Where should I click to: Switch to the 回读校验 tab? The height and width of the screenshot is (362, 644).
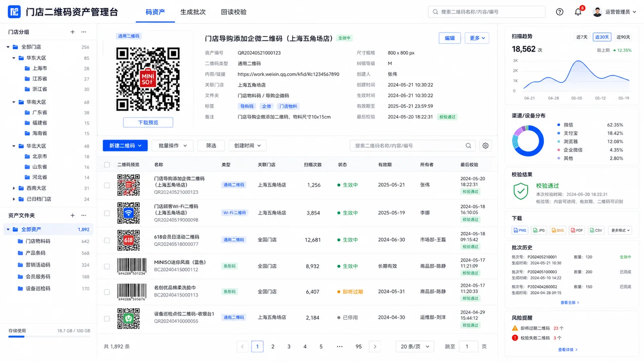[234, 12]
